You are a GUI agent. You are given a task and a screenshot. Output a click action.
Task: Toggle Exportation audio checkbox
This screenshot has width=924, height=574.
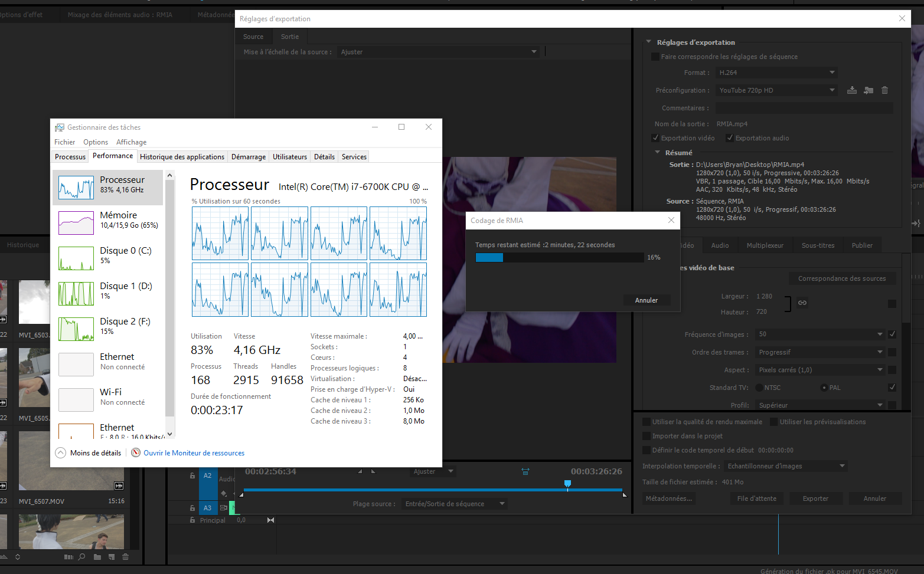[x=730, y=138]
